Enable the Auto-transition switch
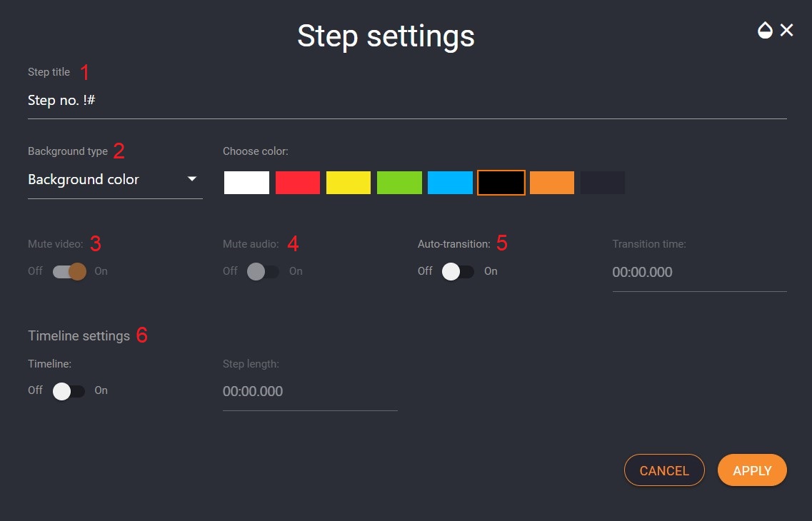 458,271
